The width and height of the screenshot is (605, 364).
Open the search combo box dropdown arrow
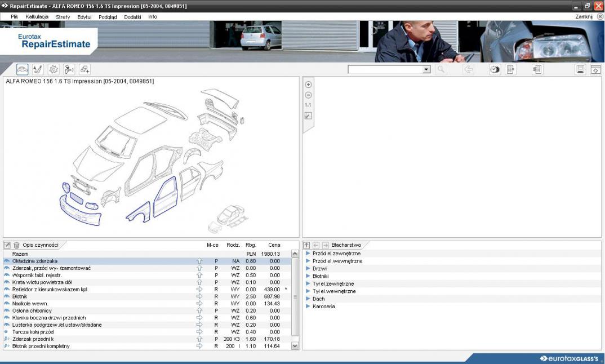pos(426,69)
